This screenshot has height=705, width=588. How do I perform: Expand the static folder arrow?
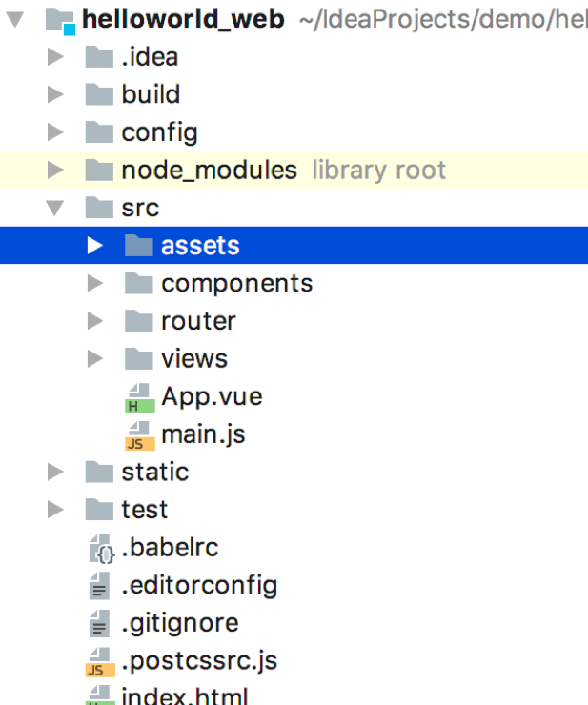point(55,472)
